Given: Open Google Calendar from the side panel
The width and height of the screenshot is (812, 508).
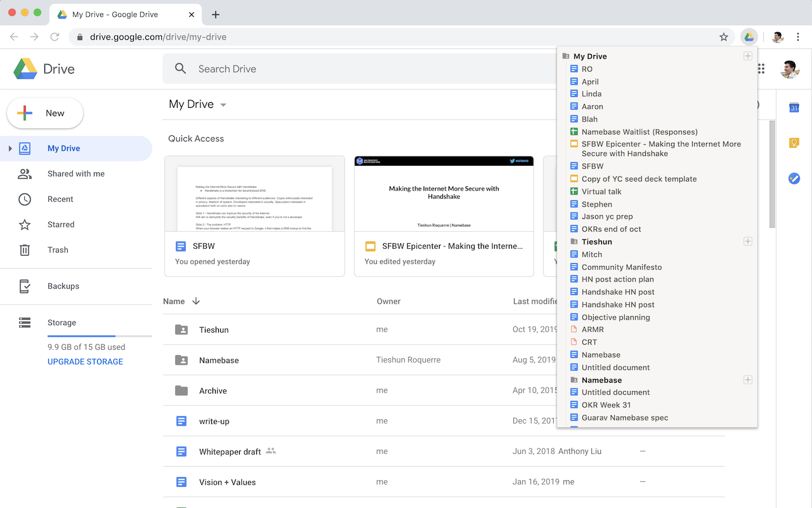Looking at the screenshot, I should click(794, 108).
